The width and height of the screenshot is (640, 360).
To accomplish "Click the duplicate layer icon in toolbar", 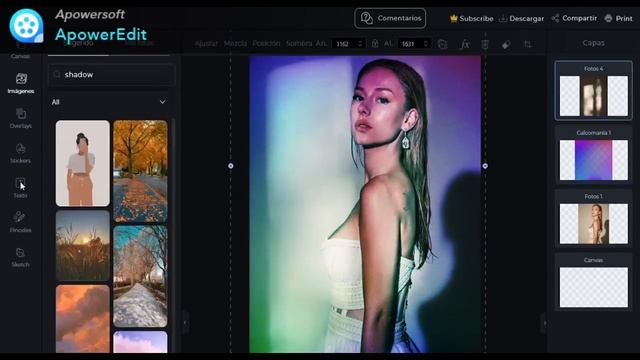I will tap(442, 44).
